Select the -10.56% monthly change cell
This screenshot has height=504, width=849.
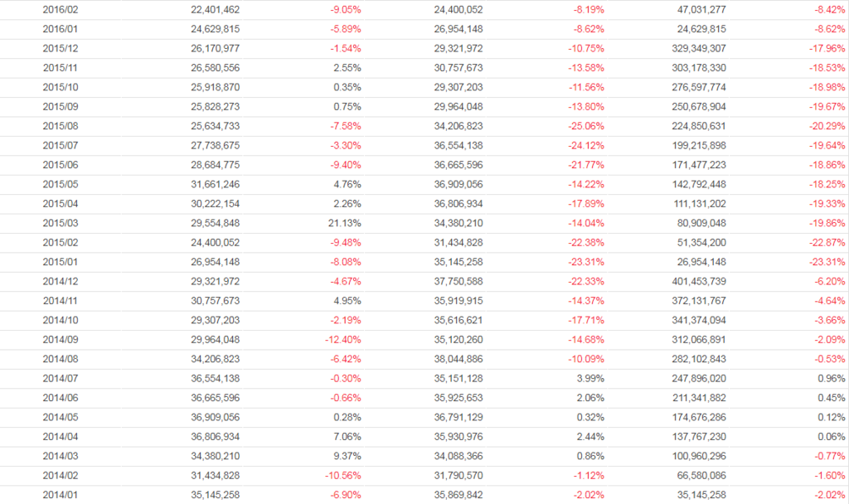(x=343, y=477)
